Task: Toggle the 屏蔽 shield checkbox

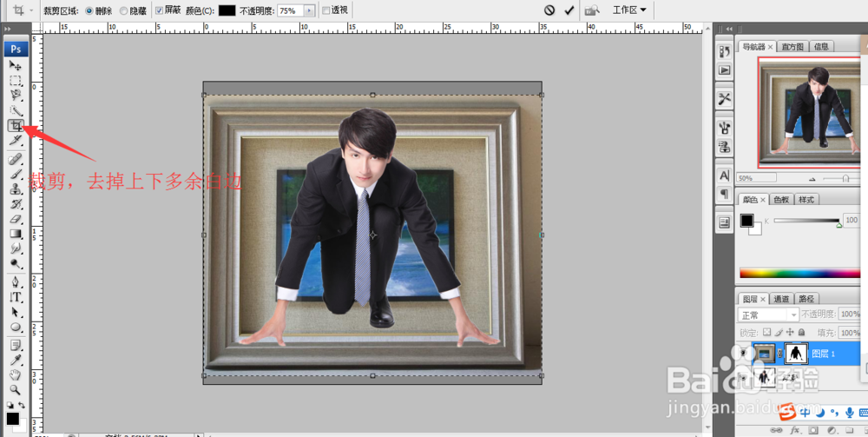Action: (x=160, y=10)
